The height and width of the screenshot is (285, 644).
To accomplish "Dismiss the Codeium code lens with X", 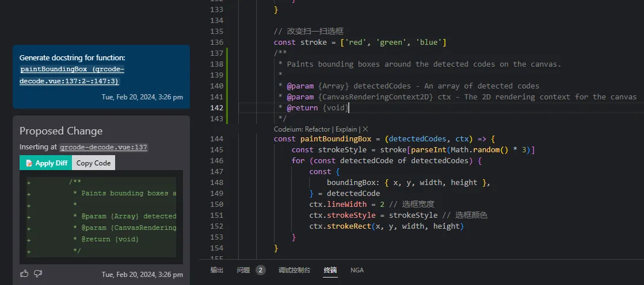I will coord(365,129).
